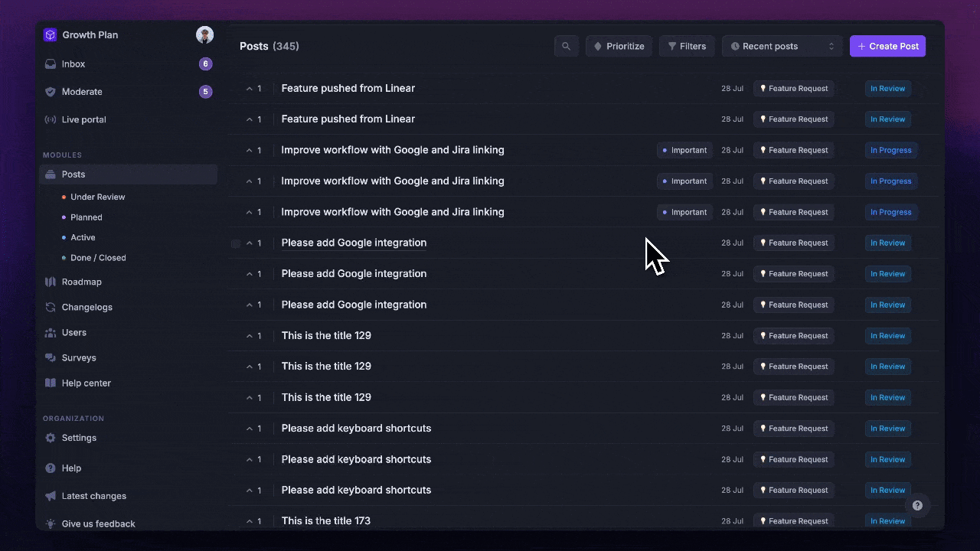Click the 'Posts (345)' heading
This screenshot has width=980, height=551.
coord(269,46)
